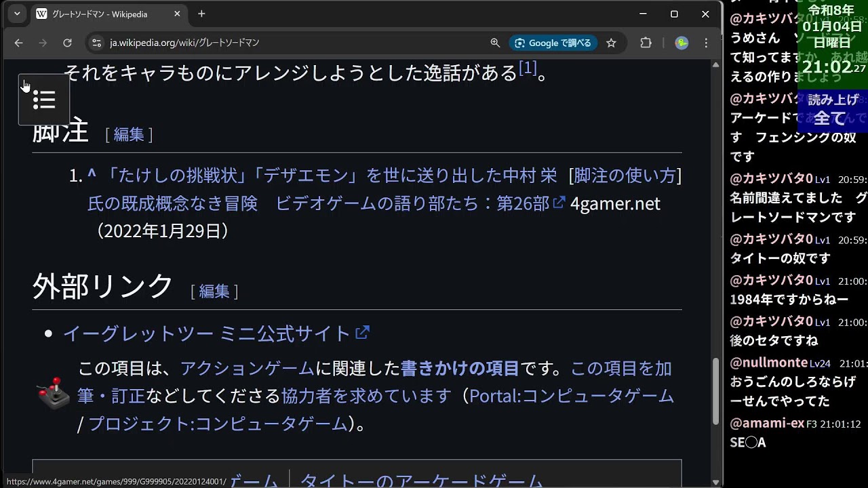Screen dimensions: 868x488
Task: Click the 21:02 clock display
Action: [833, 66]
